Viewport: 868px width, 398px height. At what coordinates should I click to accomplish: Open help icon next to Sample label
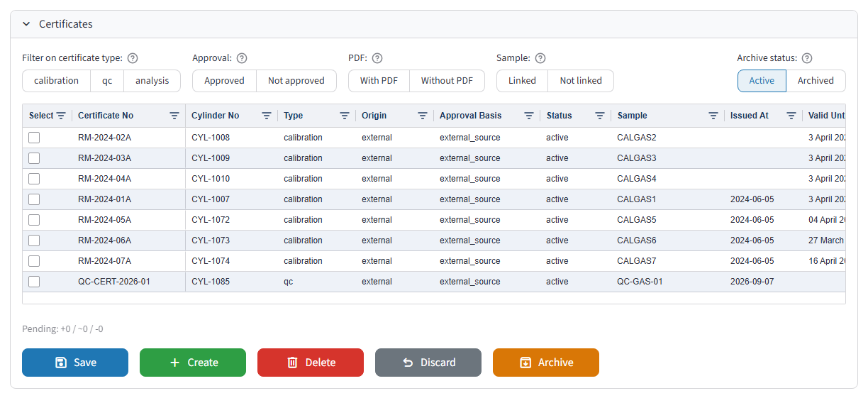click(540, 58)
